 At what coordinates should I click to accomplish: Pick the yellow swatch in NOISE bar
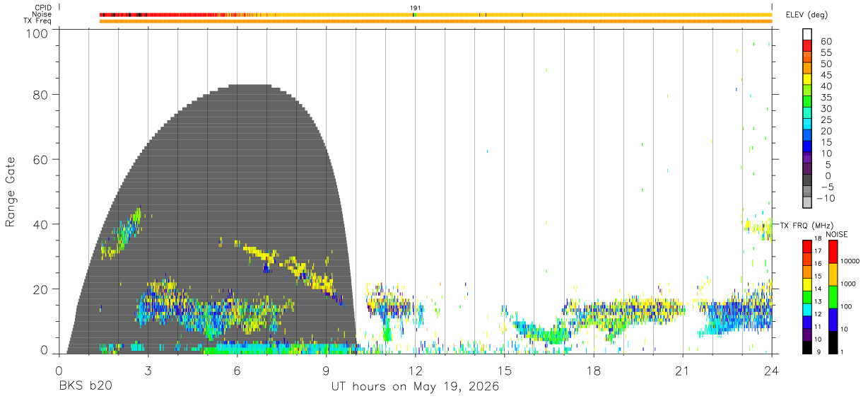tap(833, 274)
